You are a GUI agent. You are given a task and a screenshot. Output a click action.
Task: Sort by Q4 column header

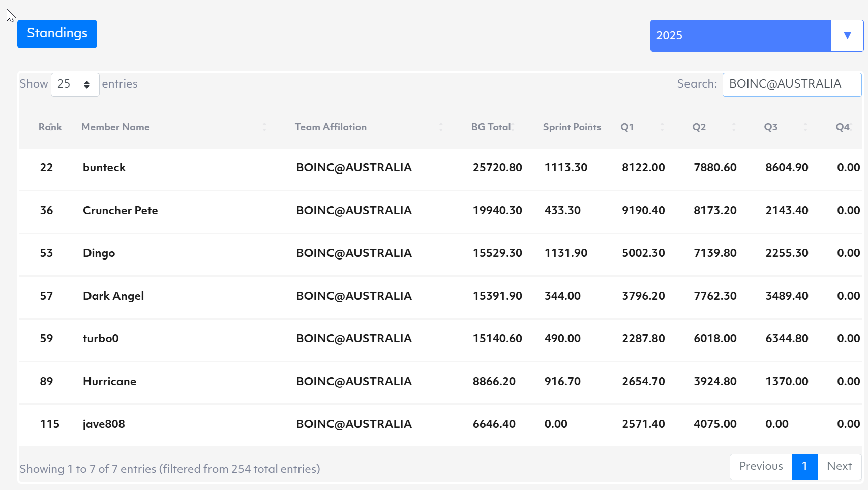pyautogui.click(x=843, y=127)
